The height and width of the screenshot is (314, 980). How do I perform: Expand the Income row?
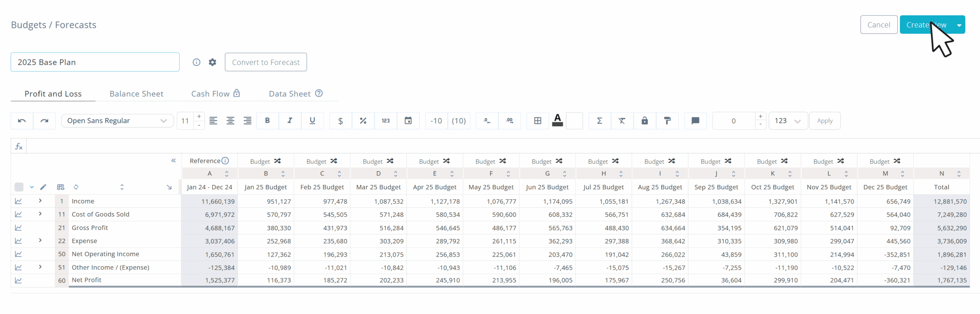40,201
